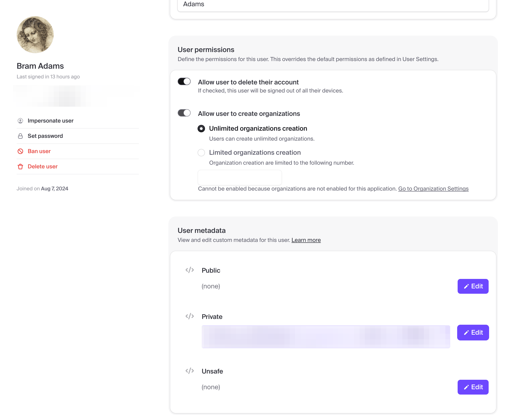Click the organization limit number field
This screenshot has width=515, height=420.
(x=240, y=177)
